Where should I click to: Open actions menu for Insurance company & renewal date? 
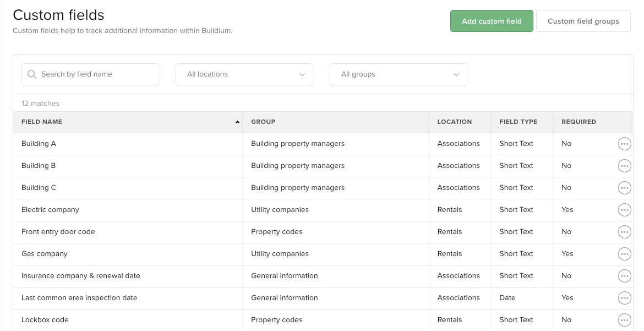tap(624, 276)
